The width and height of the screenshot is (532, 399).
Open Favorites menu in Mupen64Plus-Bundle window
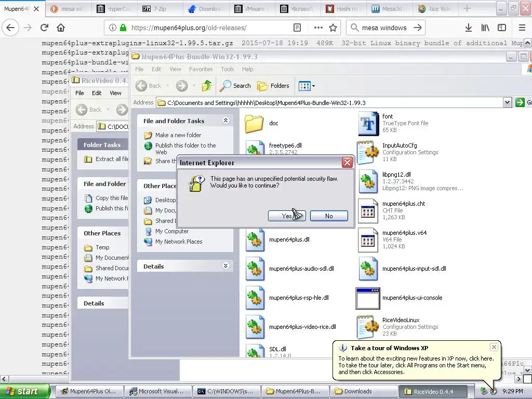(x=201, y=69)
